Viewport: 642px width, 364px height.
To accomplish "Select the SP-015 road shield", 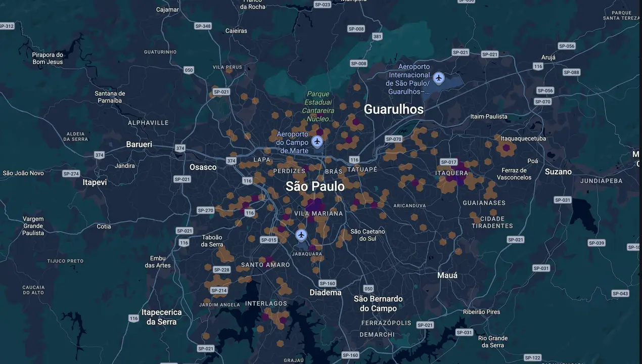I will coord(269,240).
